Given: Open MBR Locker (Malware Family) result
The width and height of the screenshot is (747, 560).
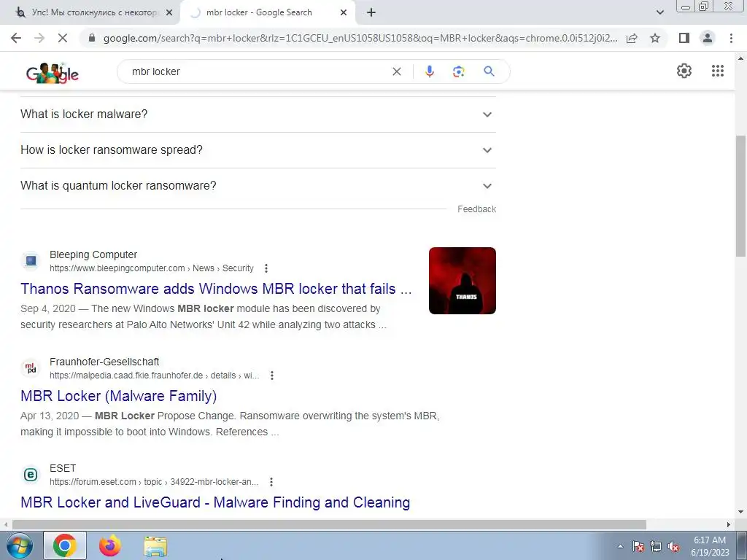Looking at the screenshot, I should pyautogui.click(x=119, y=396).
